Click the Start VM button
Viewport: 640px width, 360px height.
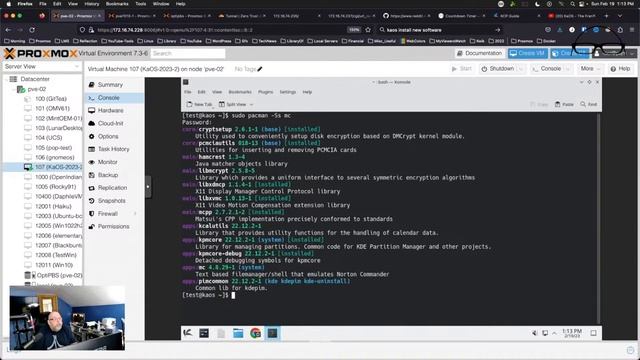(461, 69)
